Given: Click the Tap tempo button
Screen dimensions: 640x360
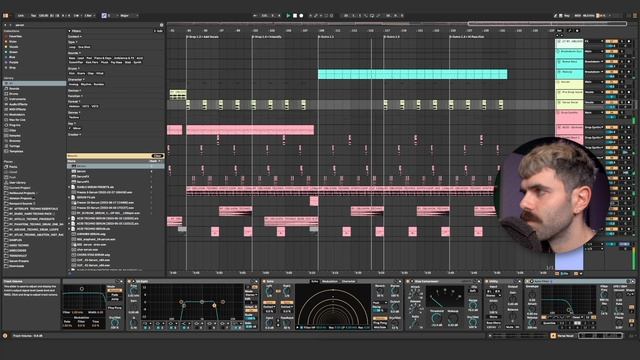Looking at the screenshot, I should [x=33, y=16].
